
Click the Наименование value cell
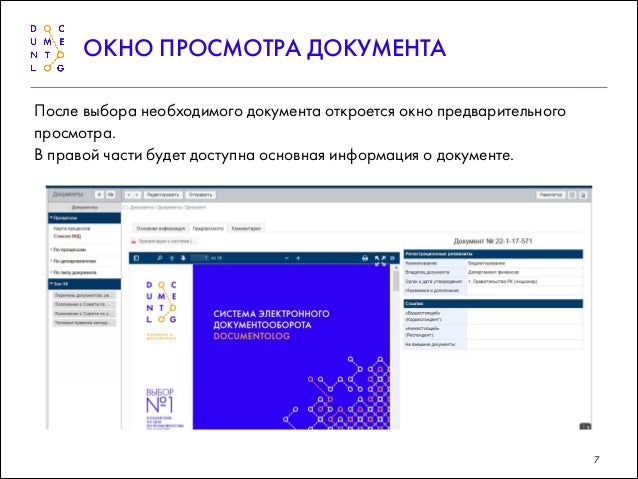point(525,263)
